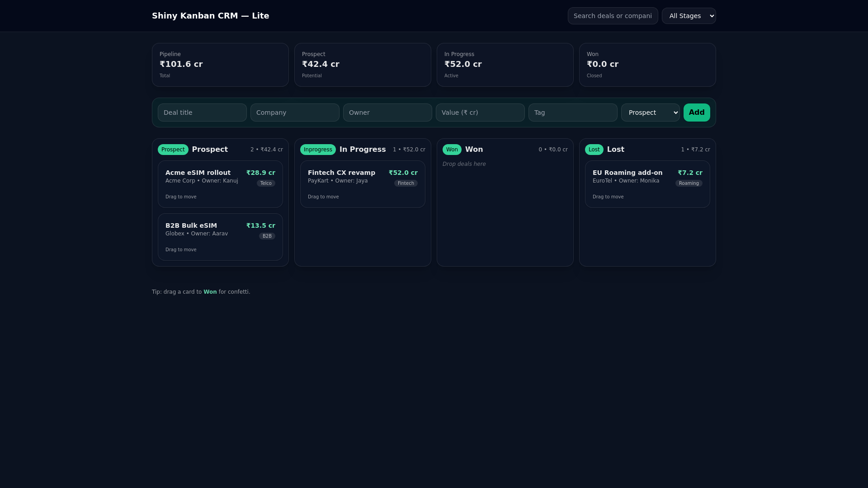
Task: Click the Prospect column count '2 • ₹42.4 cr'
Action: [x=267, y=150]
